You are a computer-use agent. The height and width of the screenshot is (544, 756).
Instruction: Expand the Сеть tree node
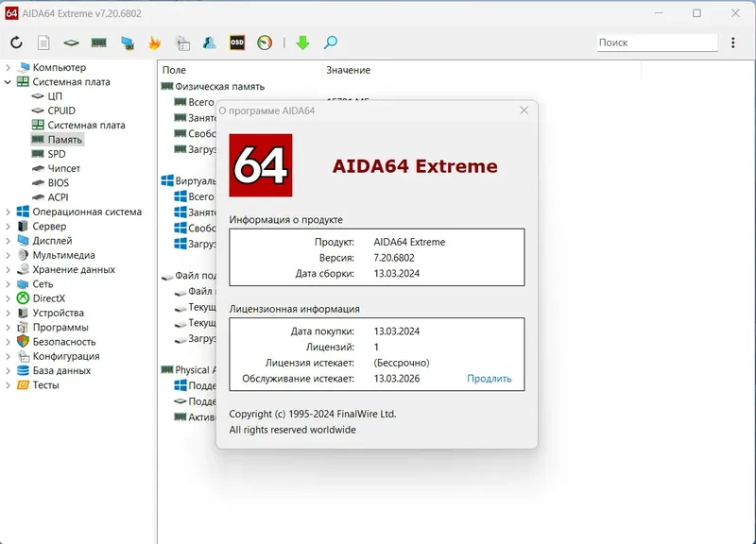pos(8,284)
